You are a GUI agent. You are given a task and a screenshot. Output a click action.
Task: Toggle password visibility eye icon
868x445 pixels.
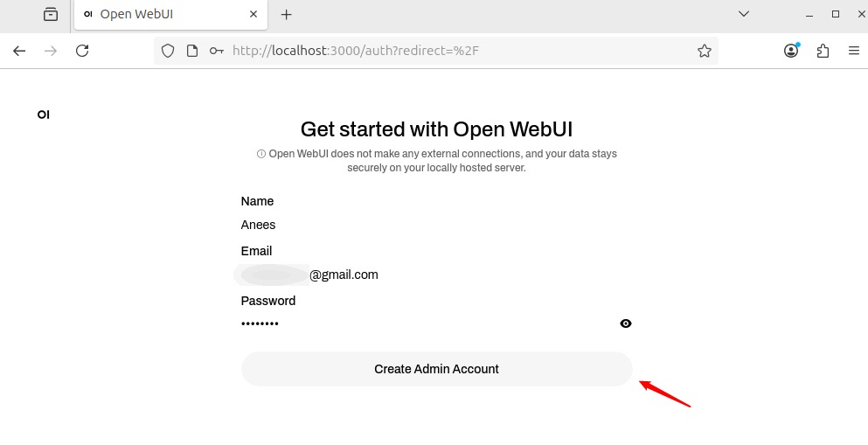[x=626, y=323]
